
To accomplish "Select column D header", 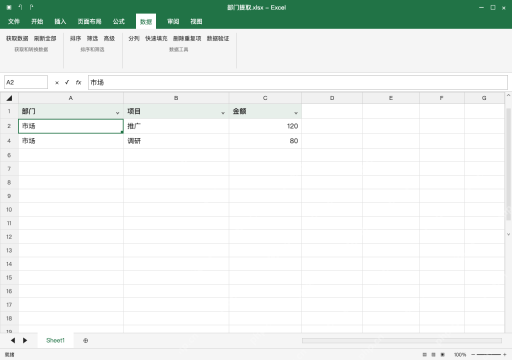I will pos(332,98).
